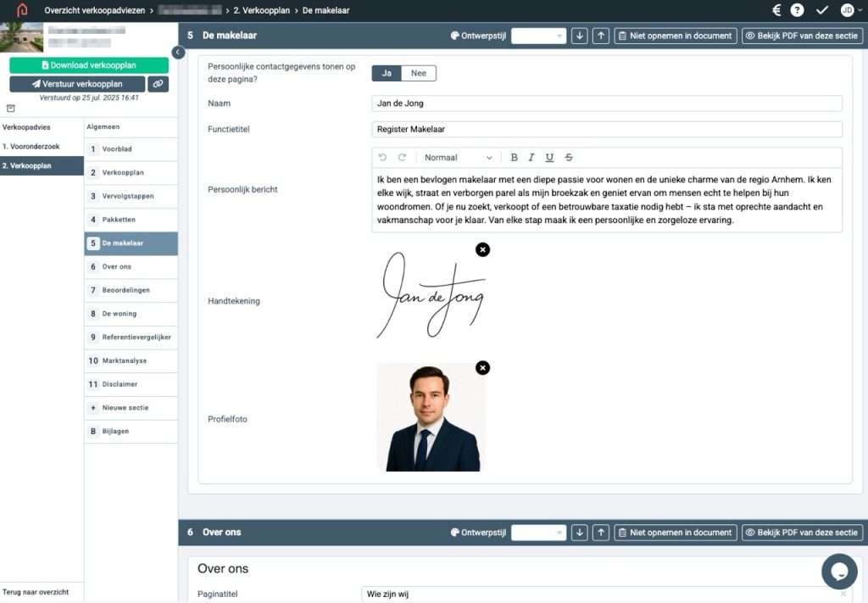Open the help question mark icon
Screen dimensions: 868x603
(797, 10)
